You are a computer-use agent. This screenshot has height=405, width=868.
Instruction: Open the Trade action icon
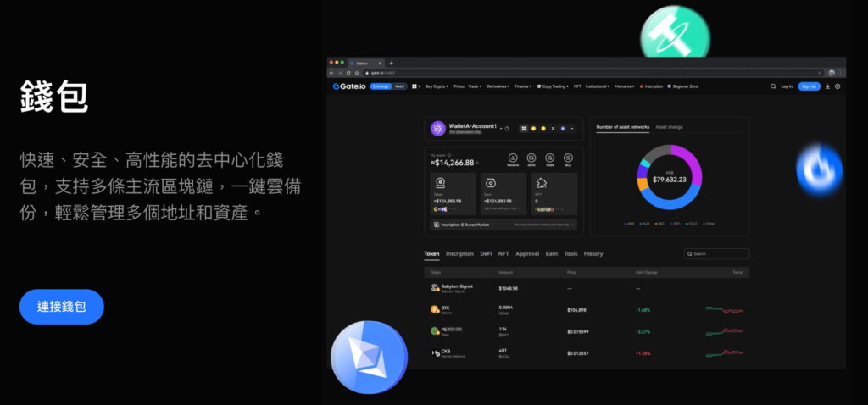pyautogui.click(x=549, y=158)
